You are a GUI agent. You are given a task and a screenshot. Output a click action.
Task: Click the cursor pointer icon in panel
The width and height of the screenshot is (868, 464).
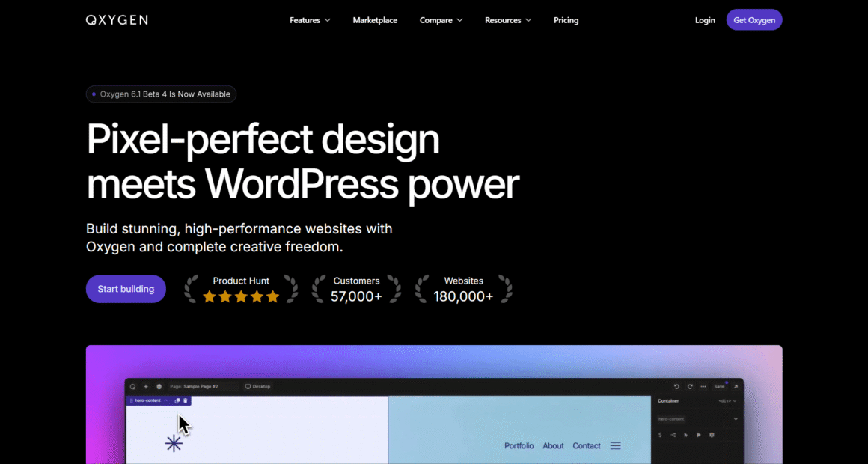[686, 436]
